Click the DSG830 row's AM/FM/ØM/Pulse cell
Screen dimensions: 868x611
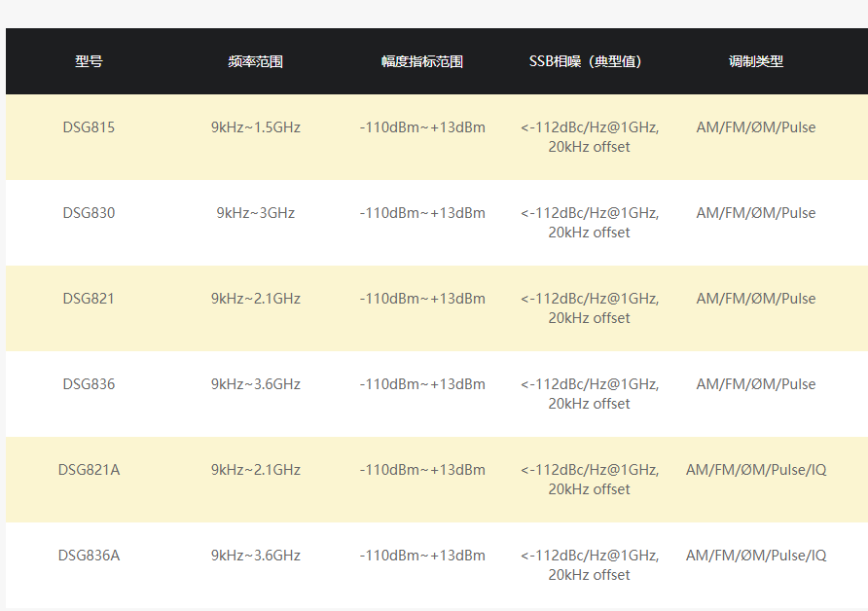tap(756, 213)
